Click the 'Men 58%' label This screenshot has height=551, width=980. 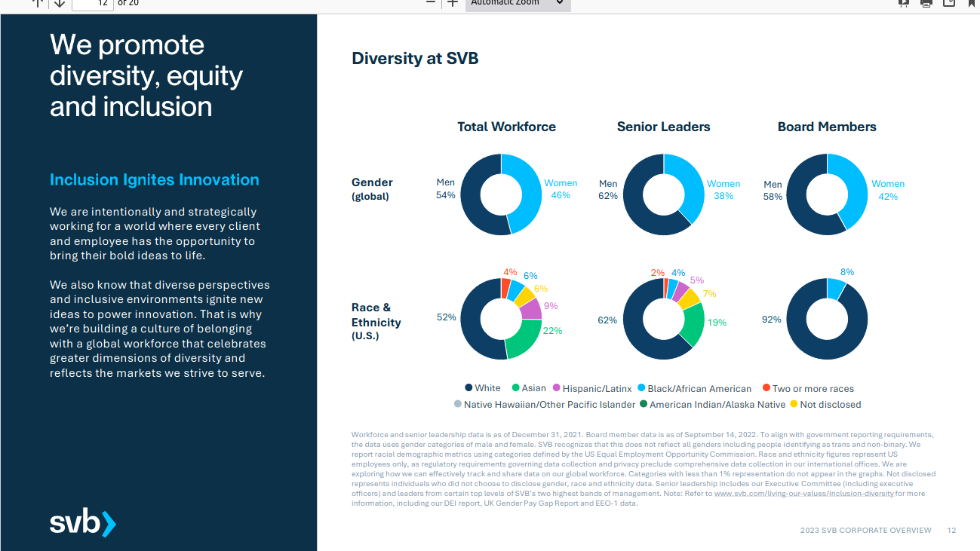click(773, 190)
